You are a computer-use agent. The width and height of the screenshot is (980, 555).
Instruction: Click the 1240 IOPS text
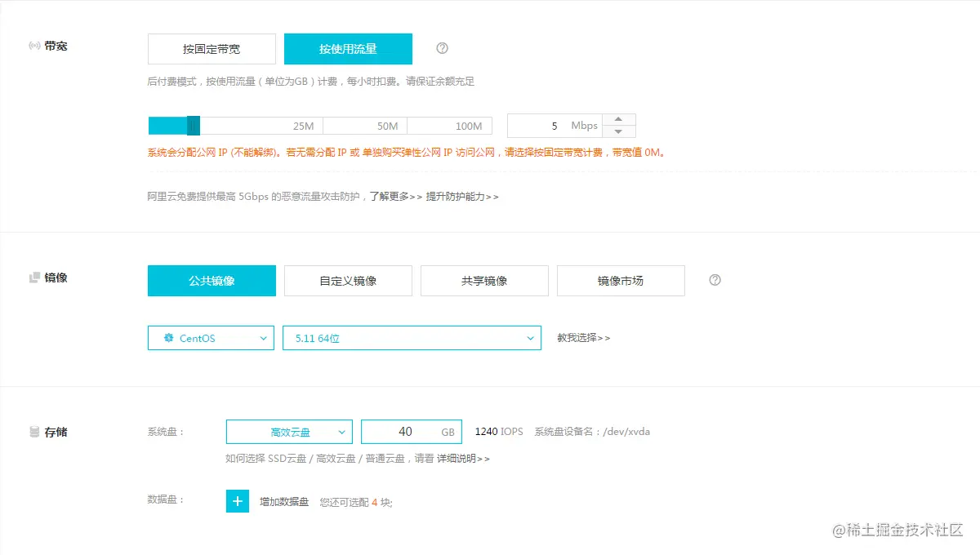[499, 432]
